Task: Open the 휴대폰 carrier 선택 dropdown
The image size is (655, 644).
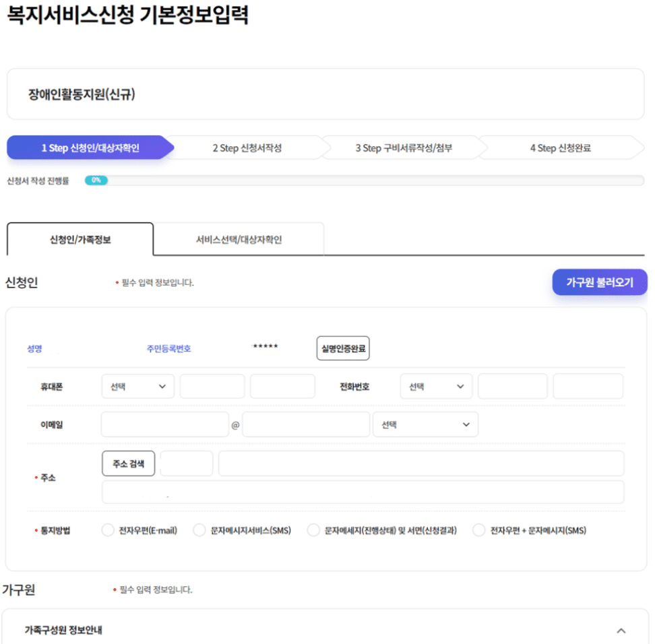Action: point(137,386)
